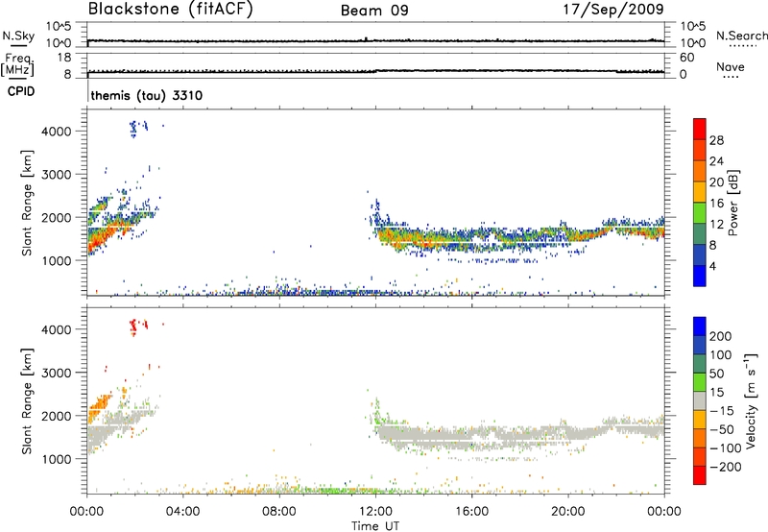Click the Nave legend label
The width and height of the screenshot is (768, 532).
pyautogui.click(x=731, y=66)
